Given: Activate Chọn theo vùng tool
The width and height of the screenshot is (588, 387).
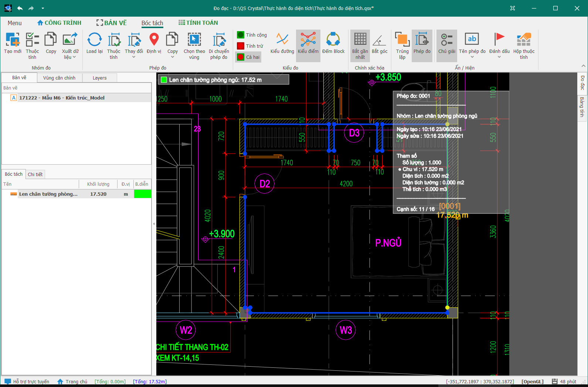Looking at the screenshot, I should 194,46.
